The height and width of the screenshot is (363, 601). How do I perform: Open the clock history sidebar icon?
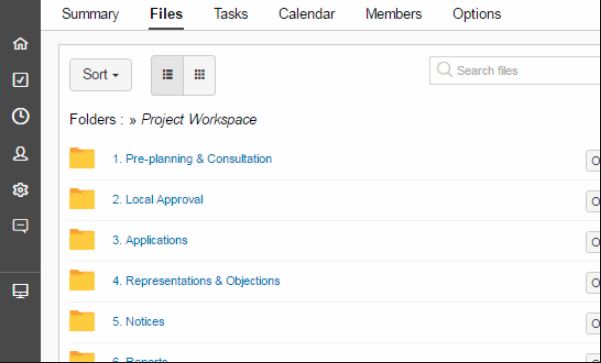[x=20, y=116]
